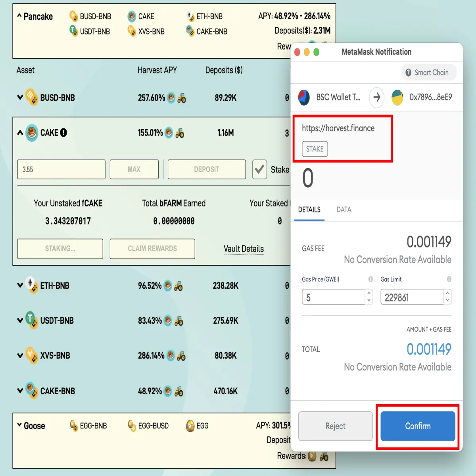Click the DEPOSIT button
This screenshot has width=476, height=476.
[207, 169]
